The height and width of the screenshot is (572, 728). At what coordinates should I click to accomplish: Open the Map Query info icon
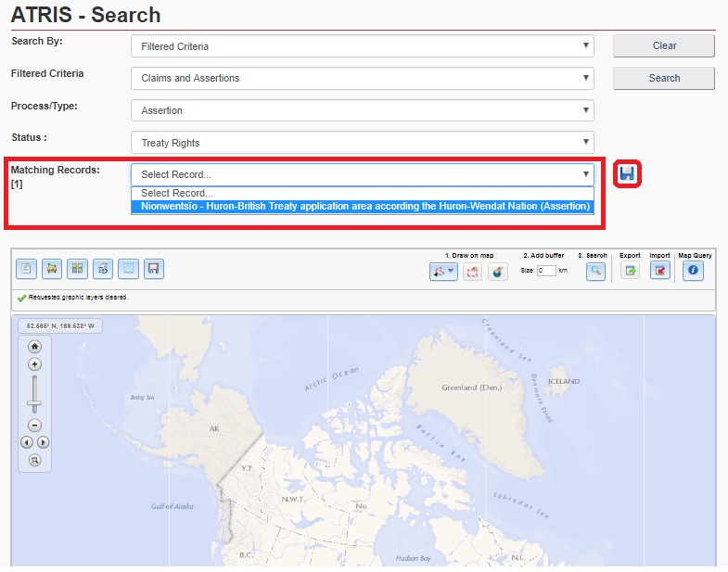pyautogui.click(x=694, y=271)
